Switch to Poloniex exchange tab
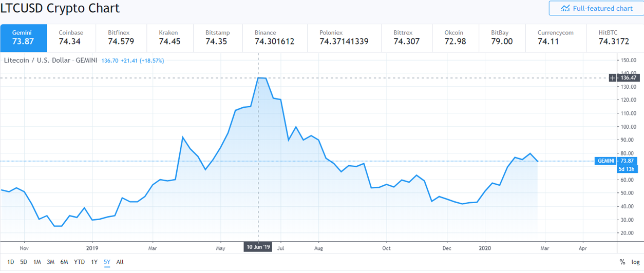 (x=344, y=37)
